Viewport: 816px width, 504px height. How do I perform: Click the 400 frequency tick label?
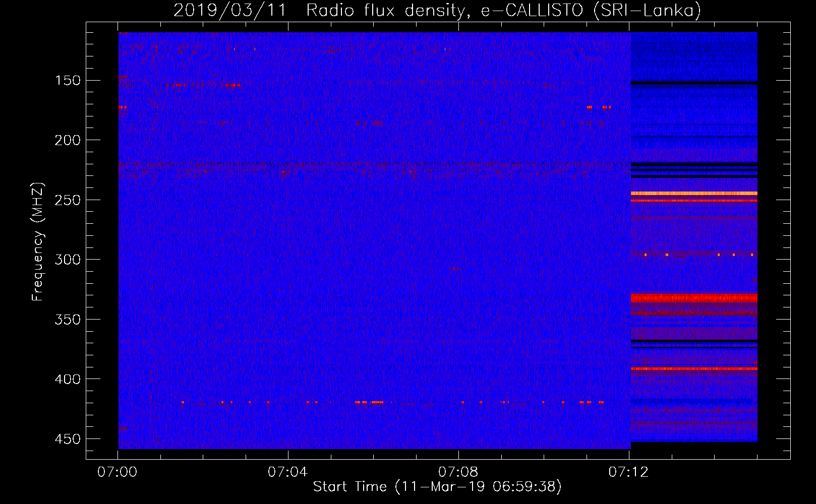68,379
